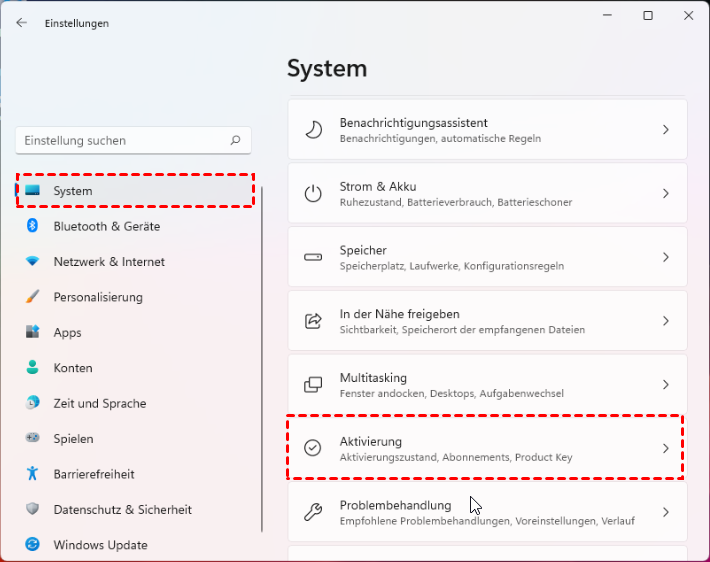Image resolution: width=710 pixels, height=562 pixels.
Task: Click the search magnifier icon
Action: click(x=235, y=141)
